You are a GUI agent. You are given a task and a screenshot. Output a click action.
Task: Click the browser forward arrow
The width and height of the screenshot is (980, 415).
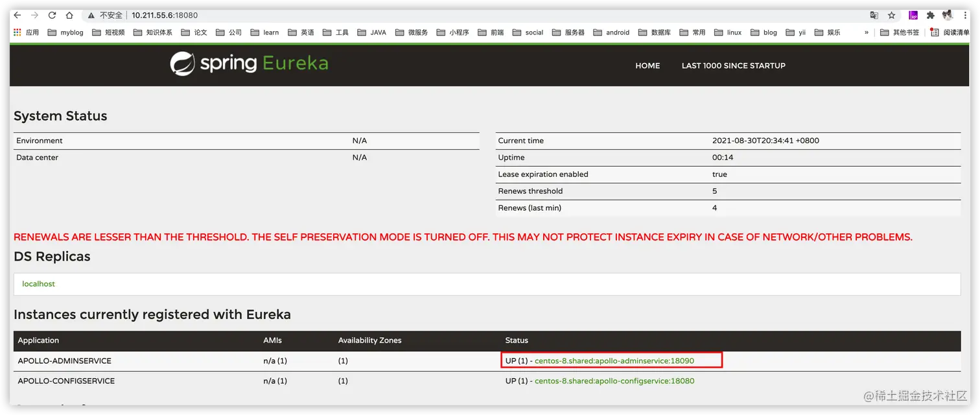(x=35, y=15)
